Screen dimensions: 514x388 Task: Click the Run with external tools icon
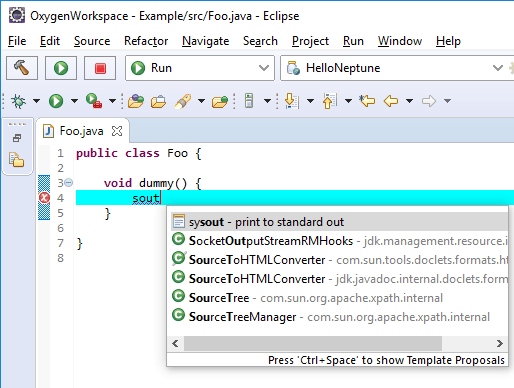94,101
